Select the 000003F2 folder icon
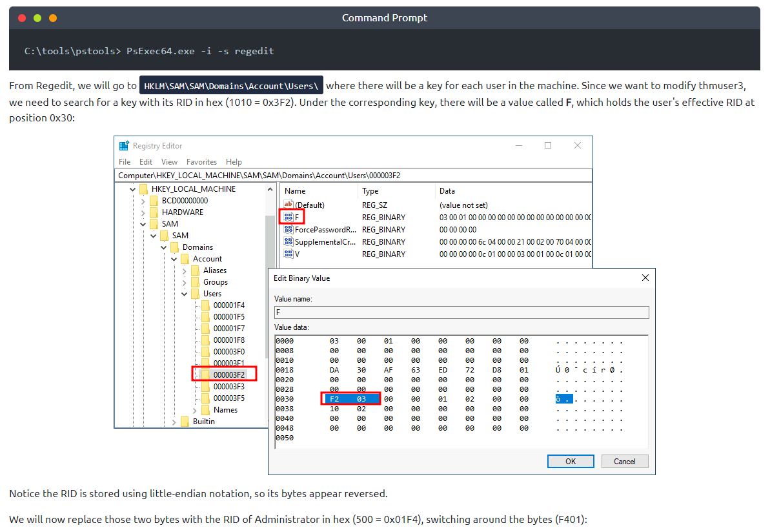 pyautogui.click(x=205, y=374)
